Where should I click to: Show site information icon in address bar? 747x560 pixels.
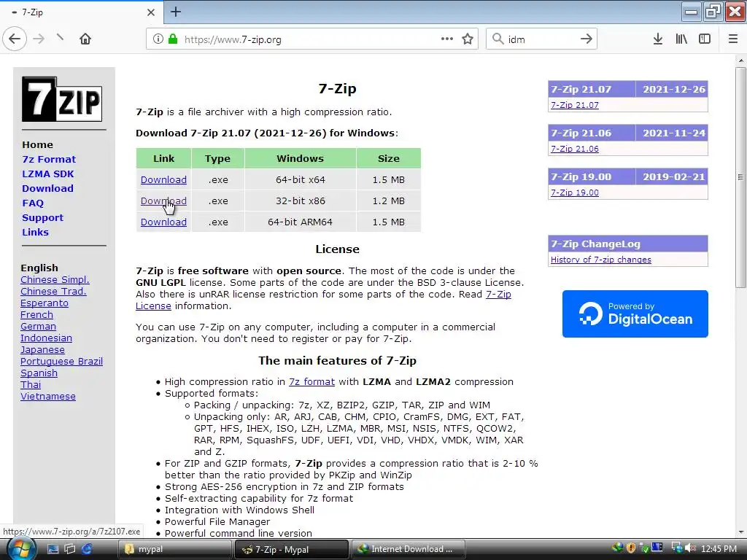click(x=158, y=39)
